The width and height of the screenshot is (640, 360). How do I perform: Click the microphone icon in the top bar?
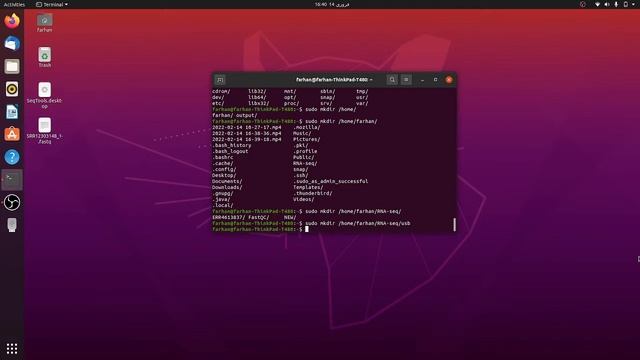[x=616, y=4]
